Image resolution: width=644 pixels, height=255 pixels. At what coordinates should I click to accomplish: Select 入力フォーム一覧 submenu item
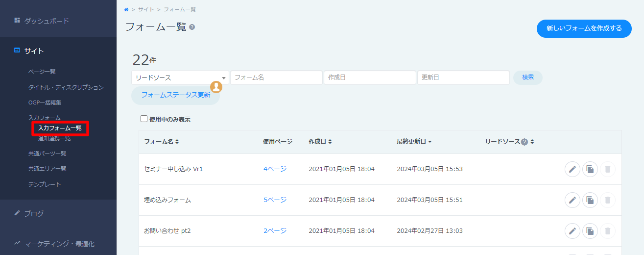60,128
